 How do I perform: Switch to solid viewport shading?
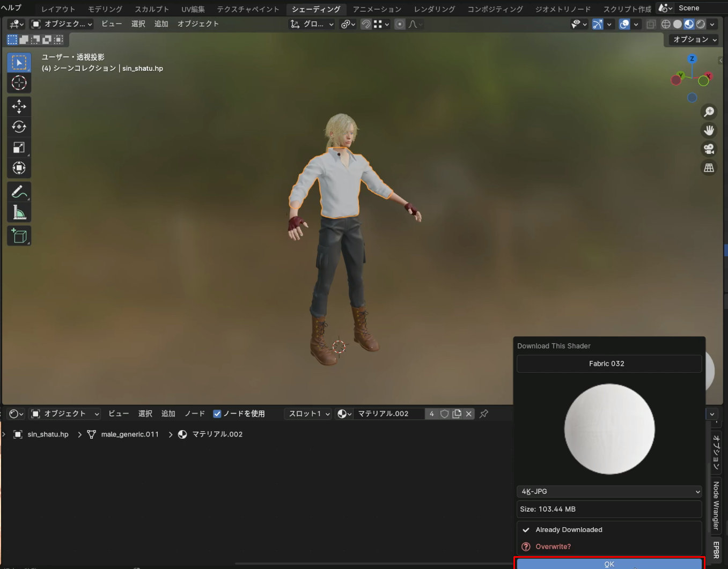pyautogui.click(x=678, y=24)
